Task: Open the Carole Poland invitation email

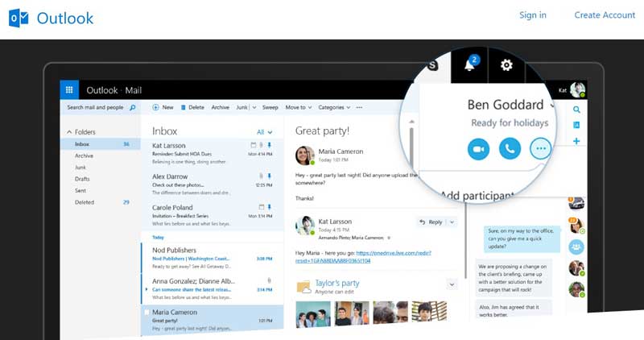Action: click(x=212, y=215)
